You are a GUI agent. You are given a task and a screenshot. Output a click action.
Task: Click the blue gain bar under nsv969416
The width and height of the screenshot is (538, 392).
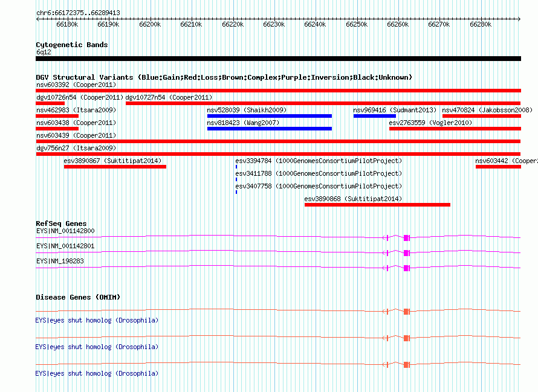pos(375,116)
